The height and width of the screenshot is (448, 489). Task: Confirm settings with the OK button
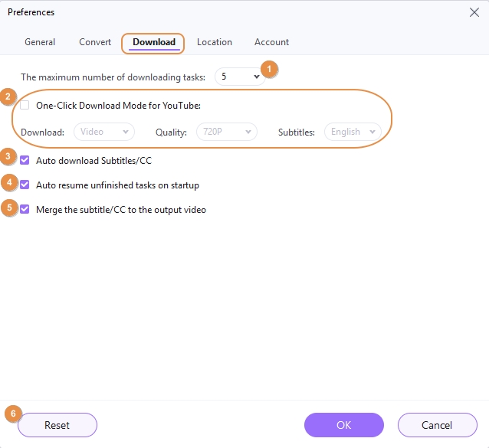click(343, 425)
